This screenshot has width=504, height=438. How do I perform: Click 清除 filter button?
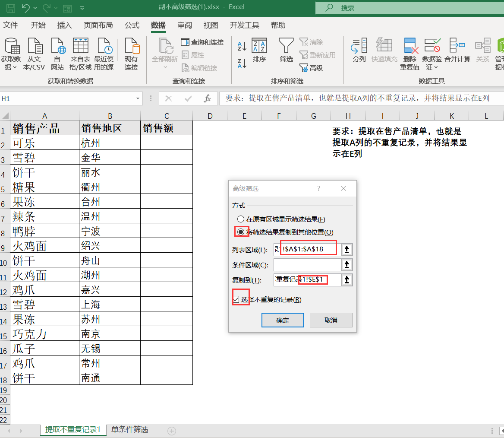(311, 42)
